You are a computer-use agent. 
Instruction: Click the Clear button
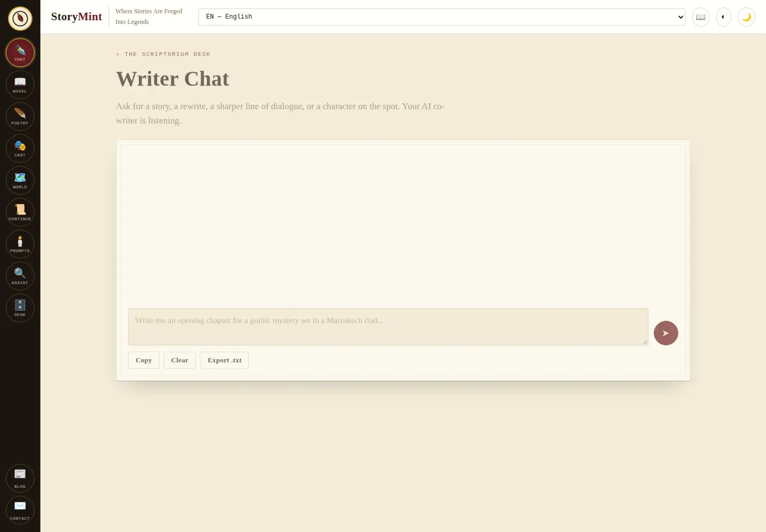pos(180,360)
